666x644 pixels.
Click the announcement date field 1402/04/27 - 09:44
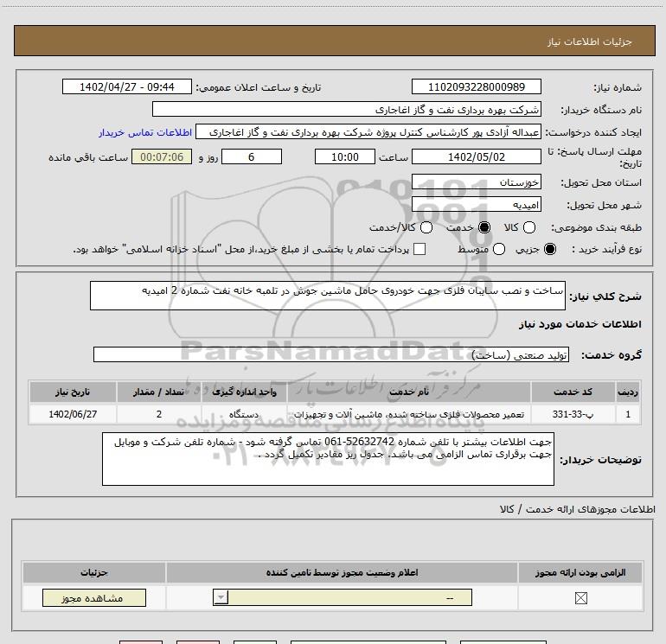point(127,86)
